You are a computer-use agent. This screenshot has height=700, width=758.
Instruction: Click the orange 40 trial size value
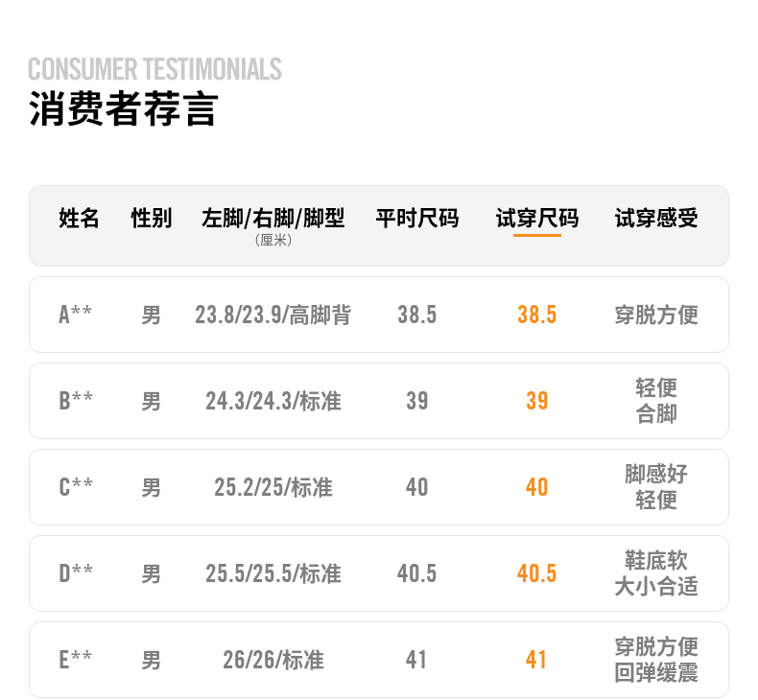point(537,487)
